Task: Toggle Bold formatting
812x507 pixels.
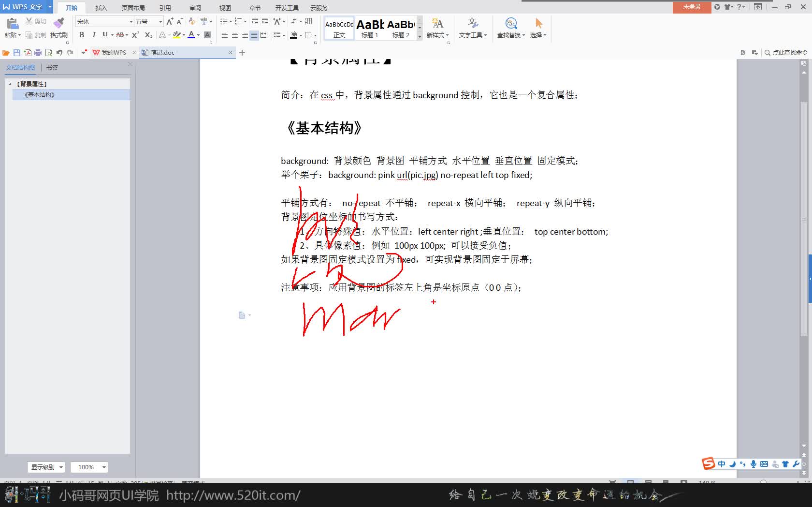Action: coord(82,35)
